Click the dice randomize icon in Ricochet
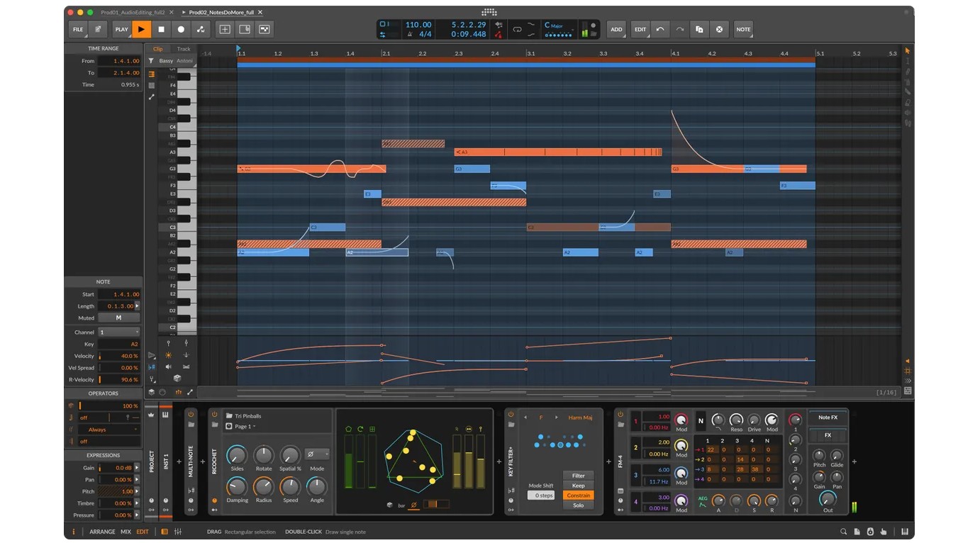The image size is (980, 543). [389, 505]
